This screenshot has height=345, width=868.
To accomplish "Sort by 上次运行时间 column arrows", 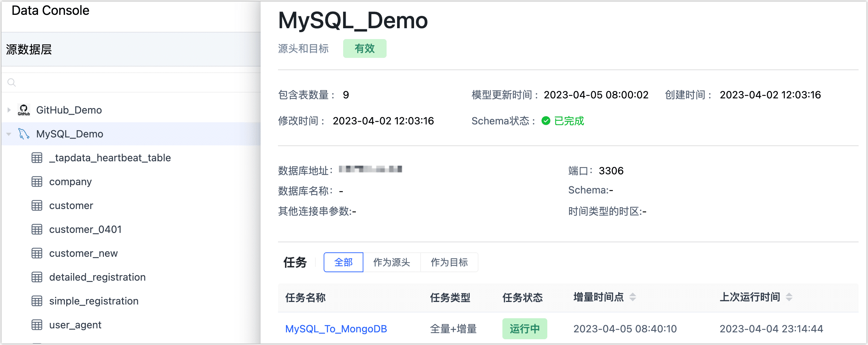I will [x=789, y=297].
